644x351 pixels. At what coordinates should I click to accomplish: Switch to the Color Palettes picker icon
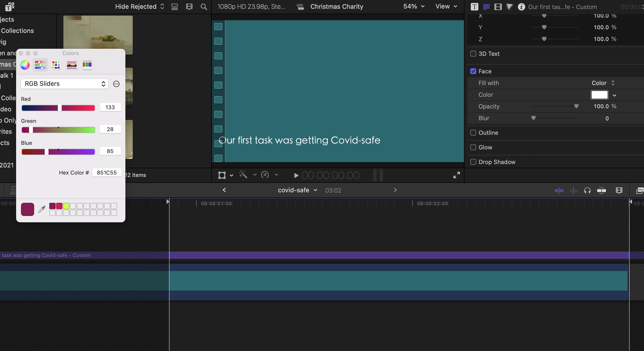56,65
